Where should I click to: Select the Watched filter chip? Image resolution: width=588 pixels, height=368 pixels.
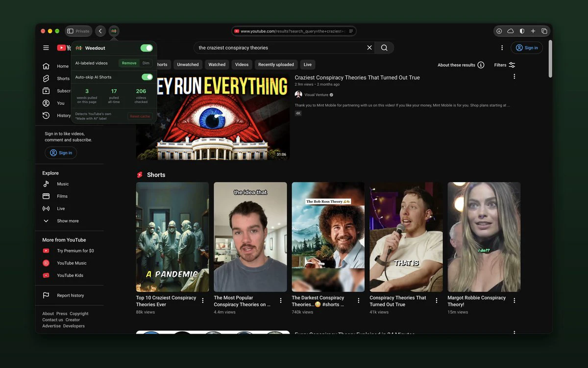pos(217,65)
